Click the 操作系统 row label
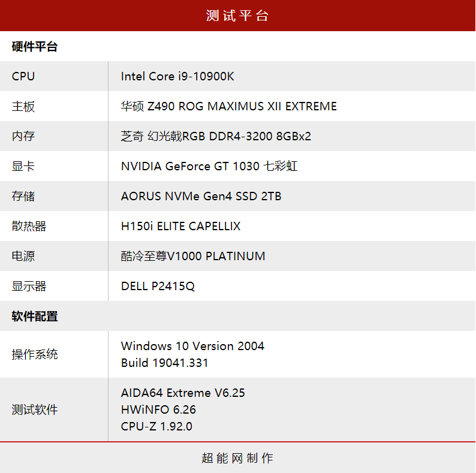The image size is (476, 473). click(35, 354)
